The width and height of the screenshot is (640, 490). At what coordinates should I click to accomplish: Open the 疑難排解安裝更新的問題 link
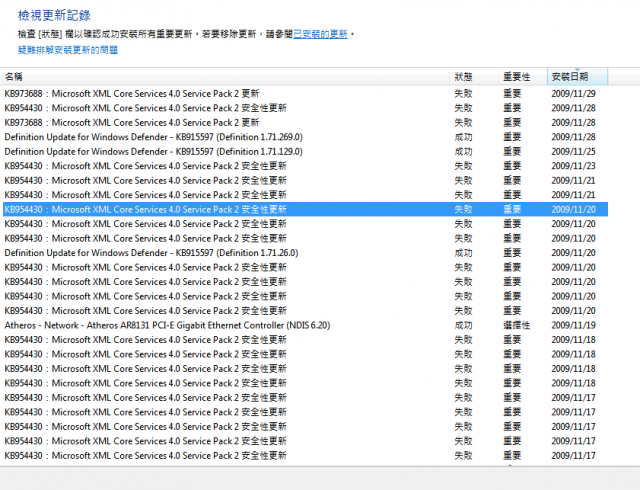click(68, 50)
